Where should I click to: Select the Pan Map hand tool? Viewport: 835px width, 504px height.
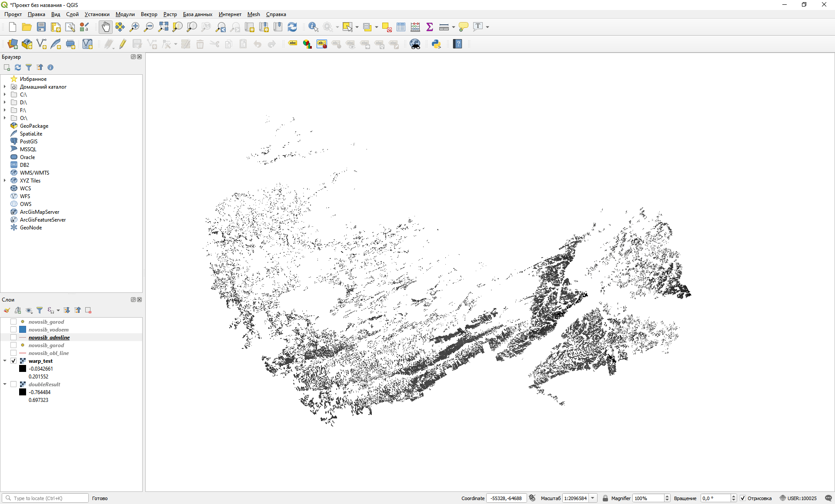(x=106, y=27)
